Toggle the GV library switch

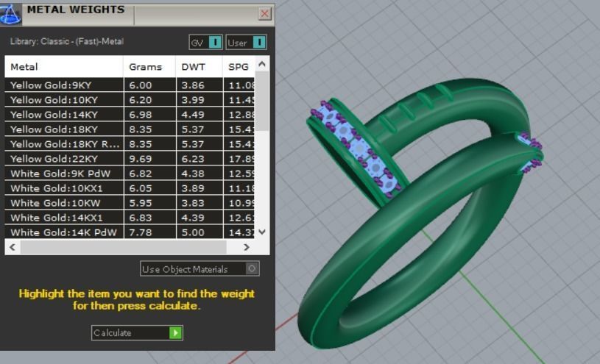(x=205, y=42)
